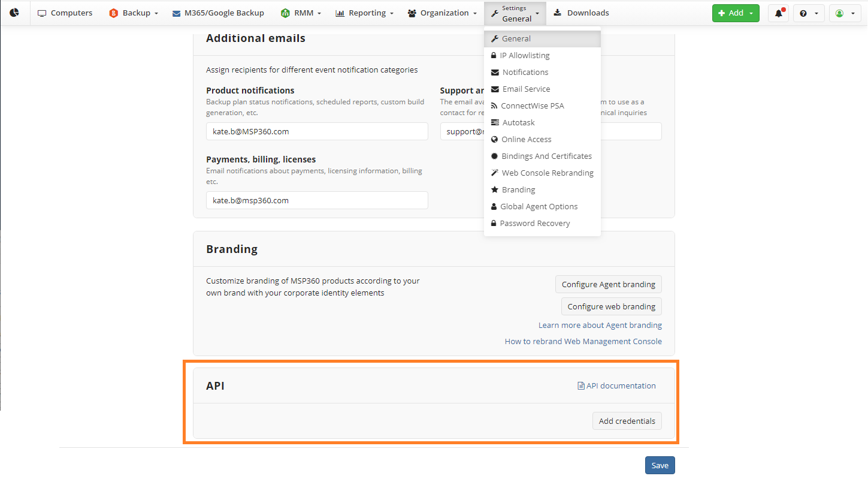Viewport: 868px width, 491px height.
Task: Open Global Agent Options entry
Action: (542, 207)
